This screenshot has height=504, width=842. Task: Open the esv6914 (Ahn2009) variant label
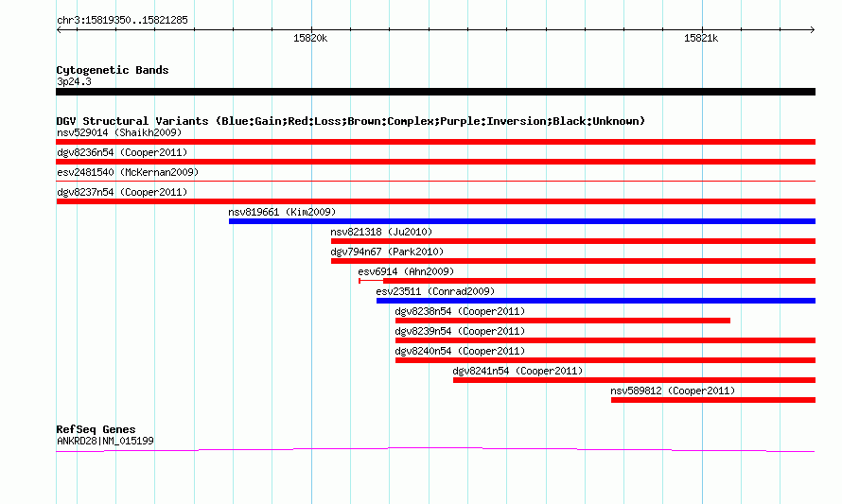406,271
